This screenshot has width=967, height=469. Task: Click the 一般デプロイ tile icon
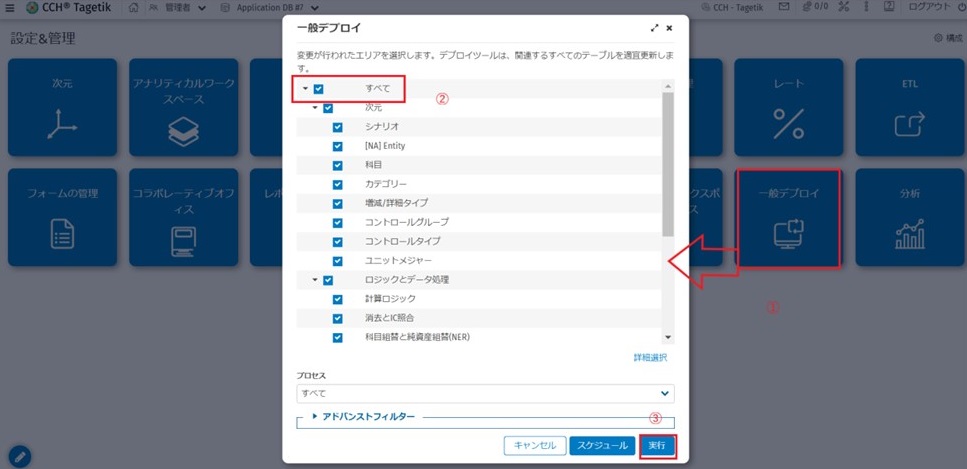[x=789, y=232]
